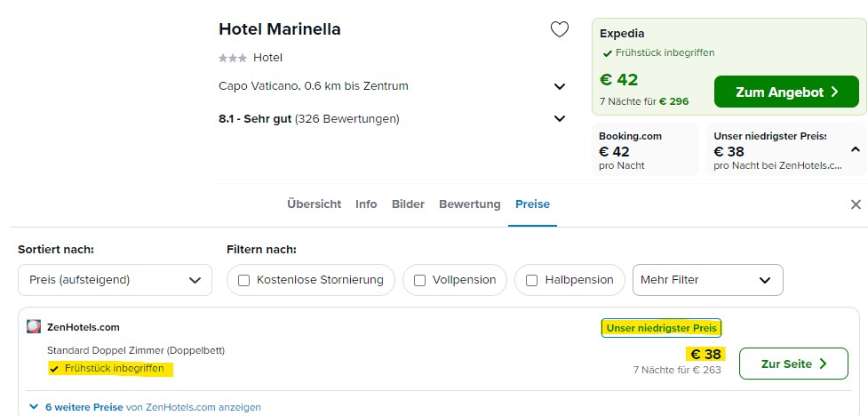Select the Bewertung tab

point(469,204)
